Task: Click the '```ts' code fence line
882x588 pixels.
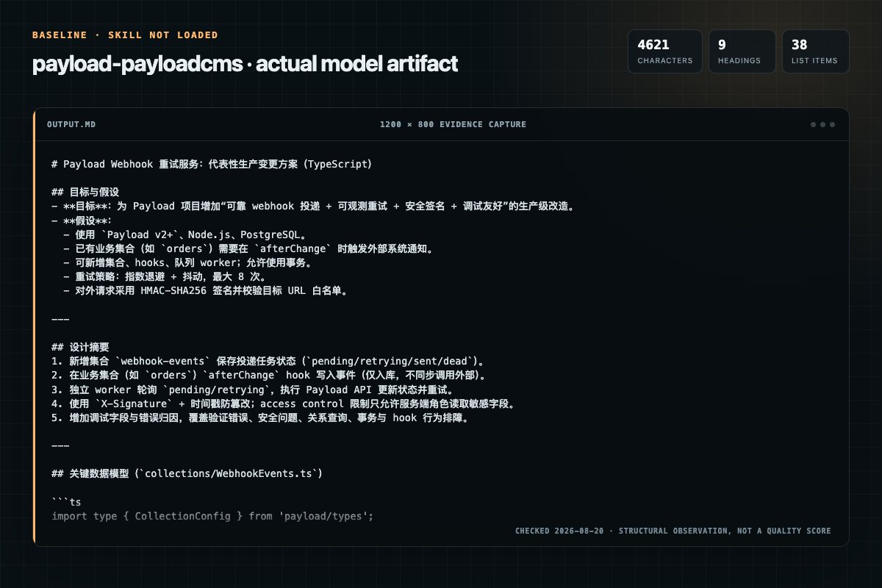Action: point(66,502)
